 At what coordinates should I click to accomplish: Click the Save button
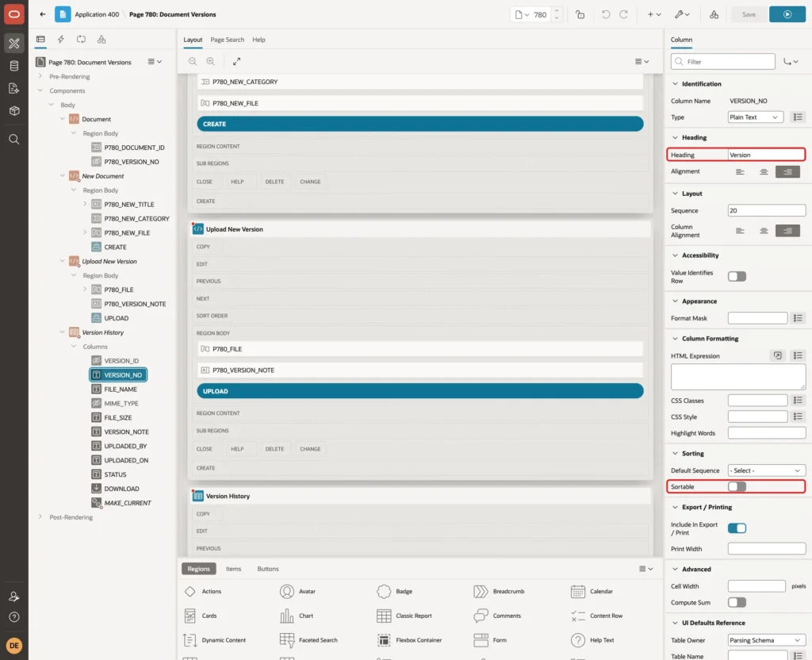click(x=749, y=14)
